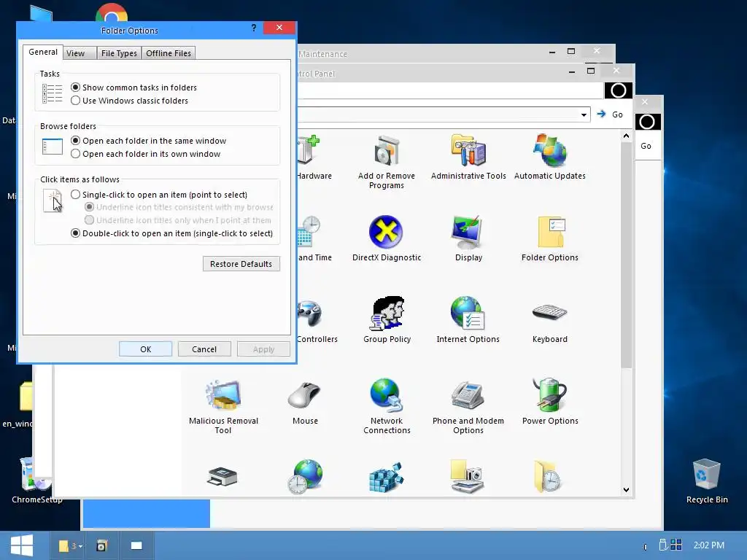
Task: Cancel the Folder Options dialog
Action: click(x=204, y=349)
